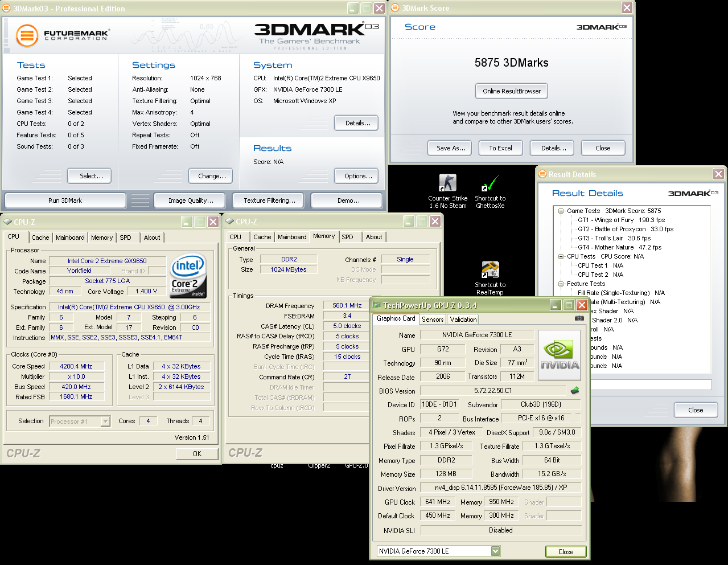The image size is (728, 565).
Task: Open the Online ResultBrowser
Action: coord(512,91)
